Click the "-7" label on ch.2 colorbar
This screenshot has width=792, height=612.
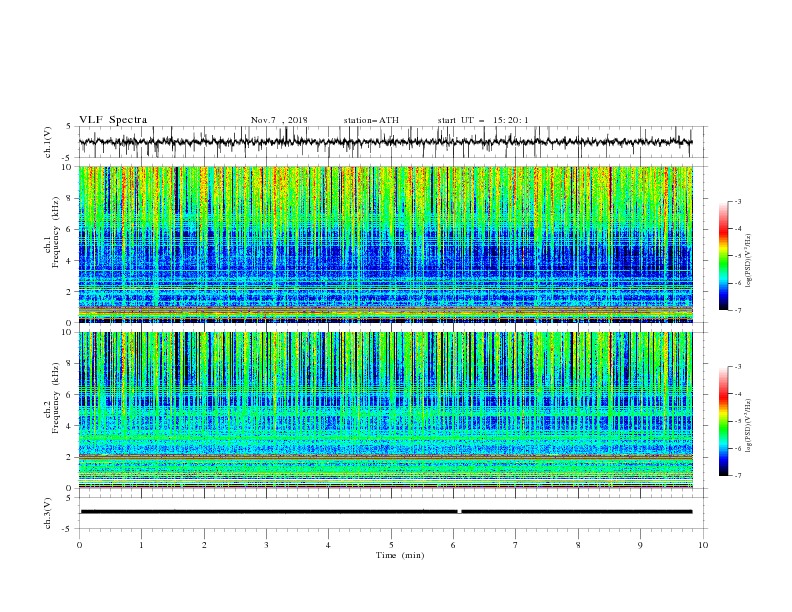tap(737, 476)
